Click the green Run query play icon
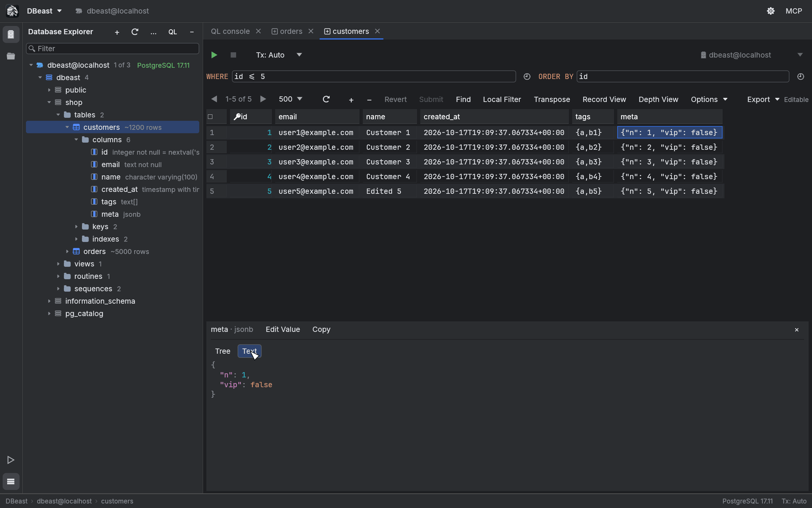The width and height of the screenshot is (812, 508). pos(214,55)
